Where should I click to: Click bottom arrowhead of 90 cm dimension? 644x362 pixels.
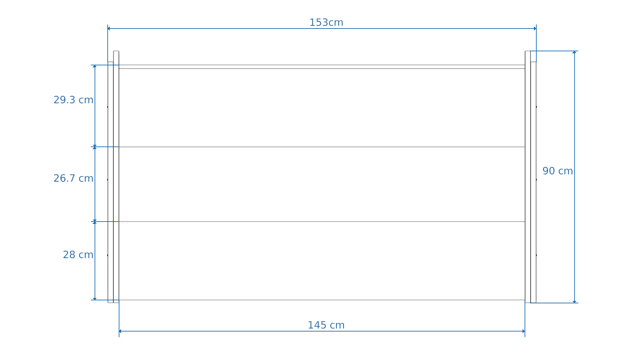click(x=574, y=302)
